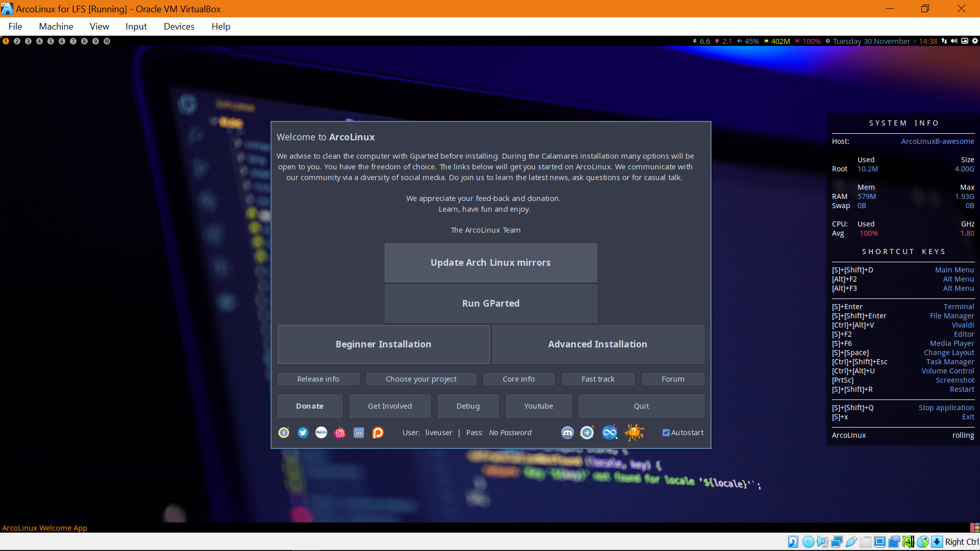Click the VirtualBox USB status icon
This screenshot has height=551, width=980.
click(x=851, y=542)
